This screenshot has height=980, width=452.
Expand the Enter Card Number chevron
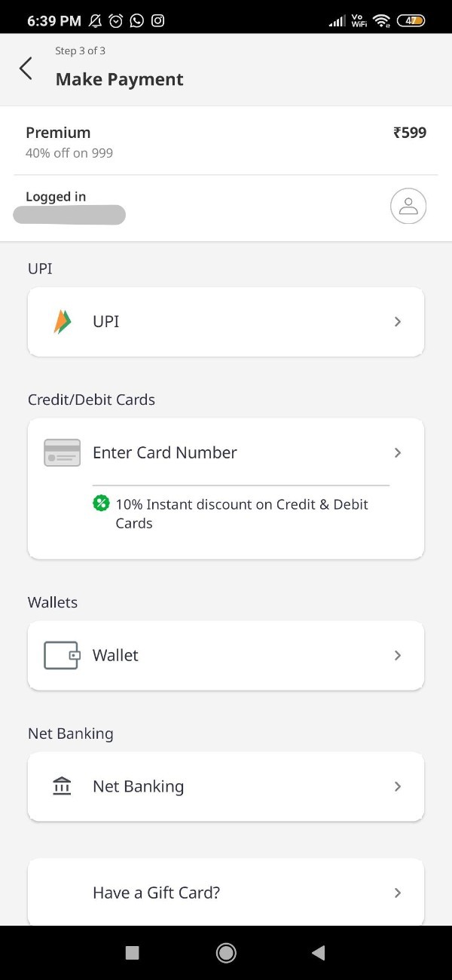(x=398, y=452)
